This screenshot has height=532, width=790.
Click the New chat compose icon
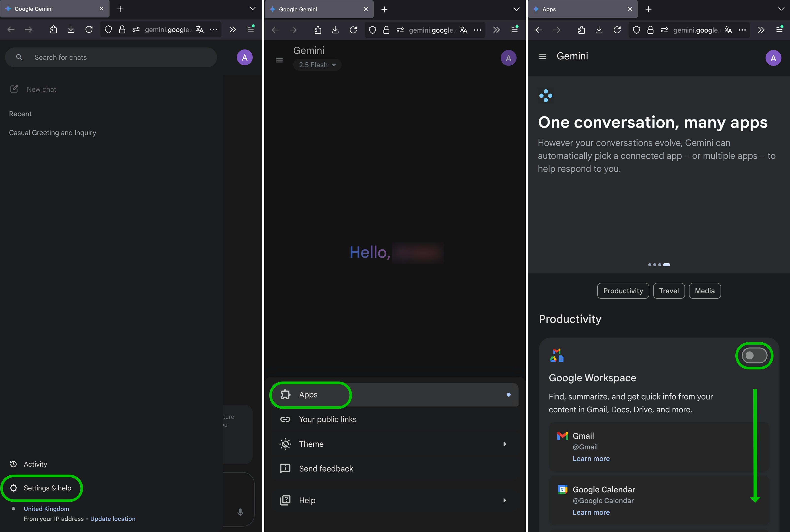tap(14, 89)
